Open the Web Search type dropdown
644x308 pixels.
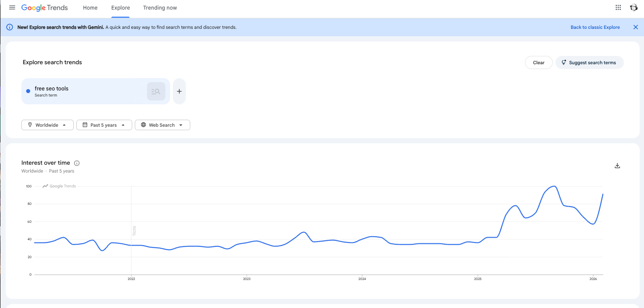162,125
